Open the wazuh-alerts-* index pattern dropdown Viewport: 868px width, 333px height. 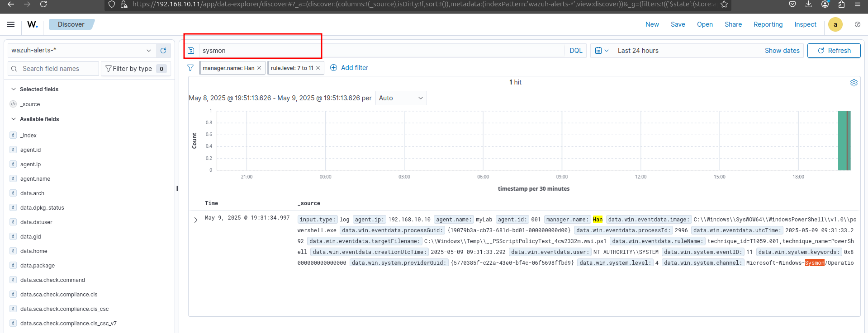(x=81, y=50)
